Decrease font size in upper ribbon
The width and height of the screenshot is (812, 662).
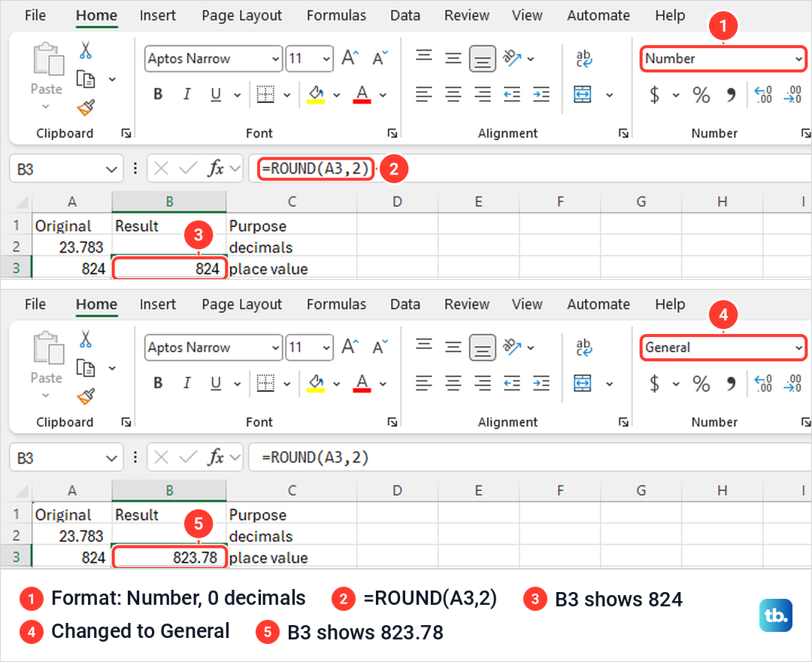pos(380,57)
